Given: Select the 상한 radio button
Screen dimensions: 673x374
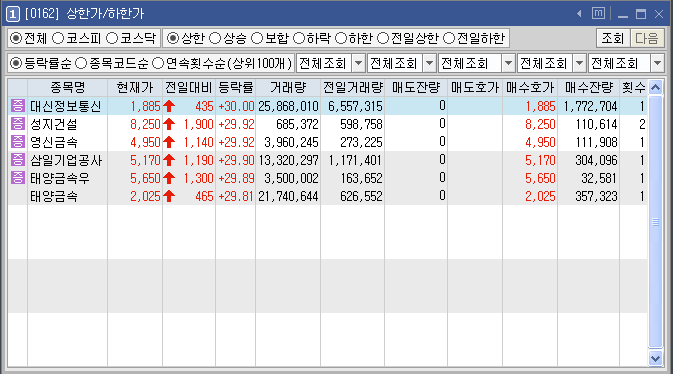Looking at the screenshot, I should 173,38.
